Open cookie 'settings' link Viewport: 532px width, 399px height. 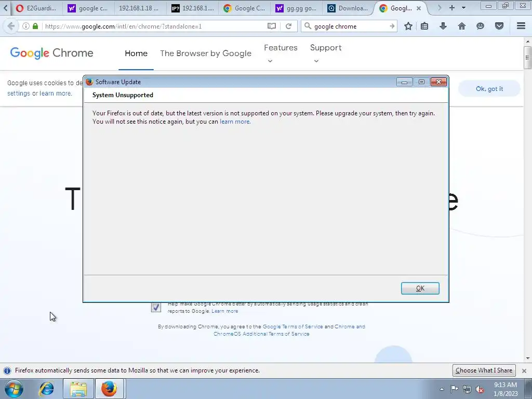point(19,94)
